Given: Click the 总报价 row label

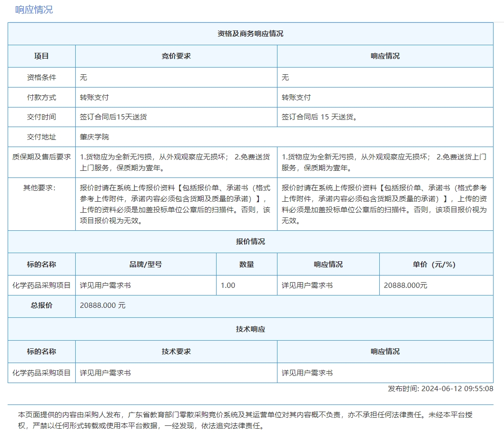Looking at the screenshot, I should pos(41,305).
